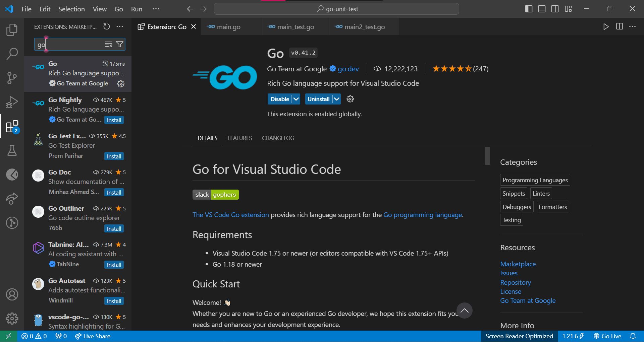Image resolution: width=644 pixels, height=342 pixels.
Task: Select the Testing beaker icon
Action: pos(12,150)
